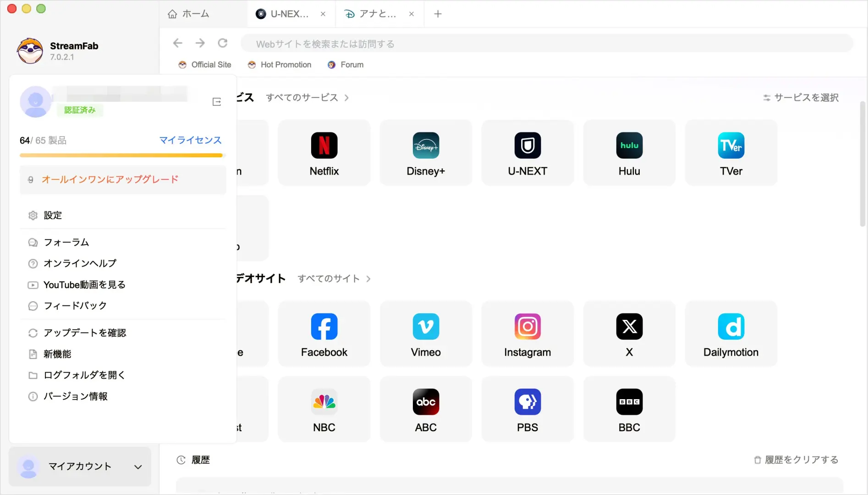Viewport: 868px width, 495px height.
Task: Switch to the U-NEX... tab
Action: [x=291, y=14]
